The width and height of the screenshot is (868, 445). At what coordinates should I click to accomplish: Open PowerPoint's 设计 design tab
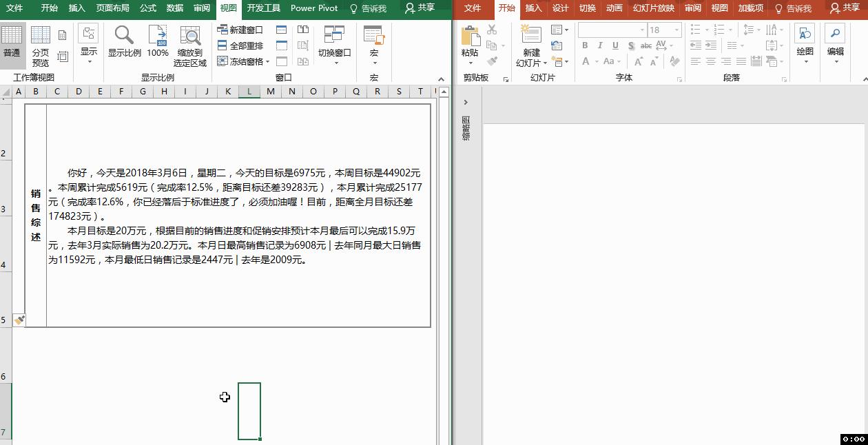coord(561,8)
